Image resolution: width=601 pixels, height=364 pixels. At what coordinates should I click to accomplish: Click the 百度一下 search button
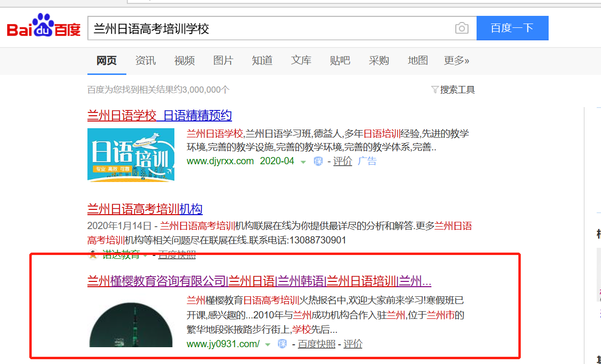(512, 28)
